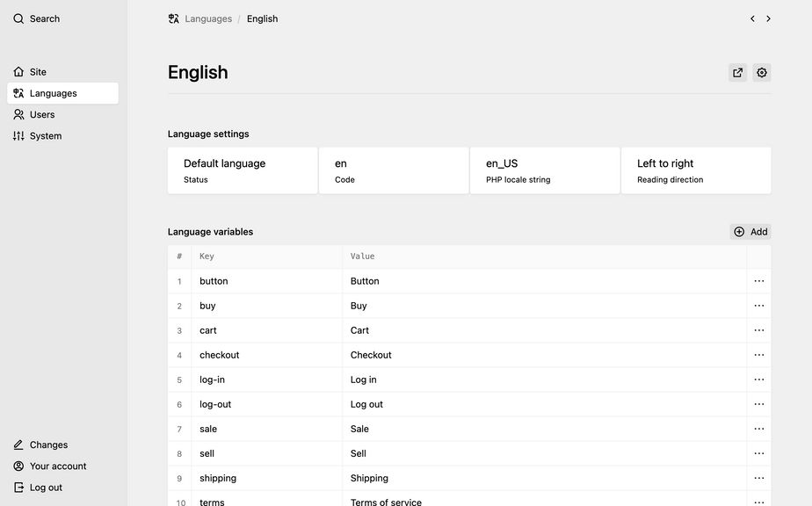Viewport: 812px width, 506px height.
Task: Select the en_US PHP locale string card
Action: tap(545, 170)
